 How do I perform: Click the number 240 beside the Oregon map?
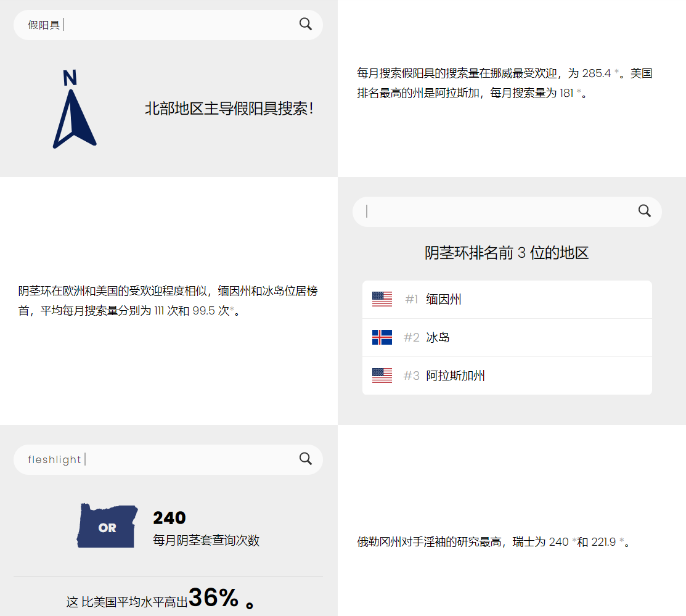[169, 518]
